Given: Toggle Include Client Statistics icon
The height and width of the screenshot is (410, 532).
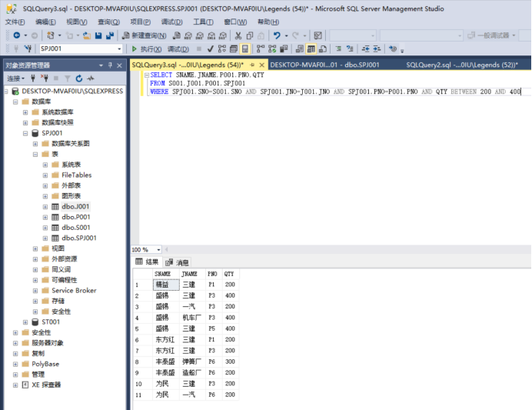Looking at the screenshot, I should click(284, 49).
